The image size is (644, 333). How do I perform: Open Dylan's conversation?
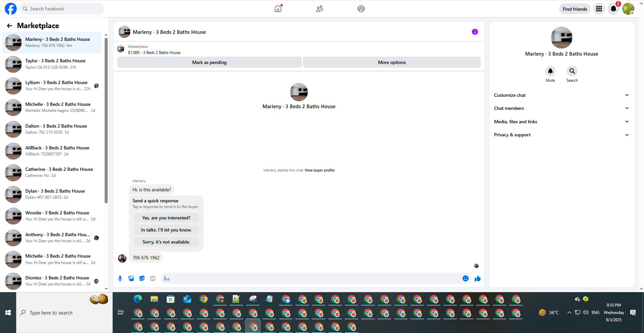[52, 194]
